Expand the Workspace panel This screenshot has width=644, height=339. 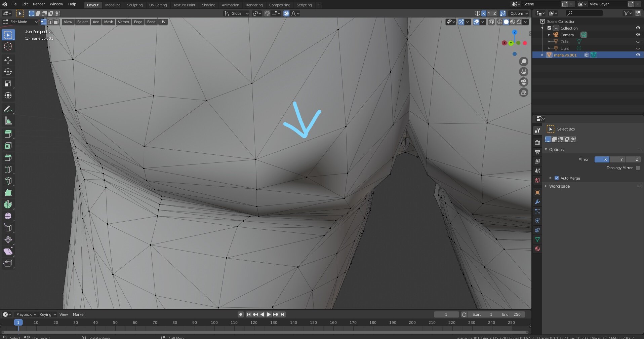(559, 186)
